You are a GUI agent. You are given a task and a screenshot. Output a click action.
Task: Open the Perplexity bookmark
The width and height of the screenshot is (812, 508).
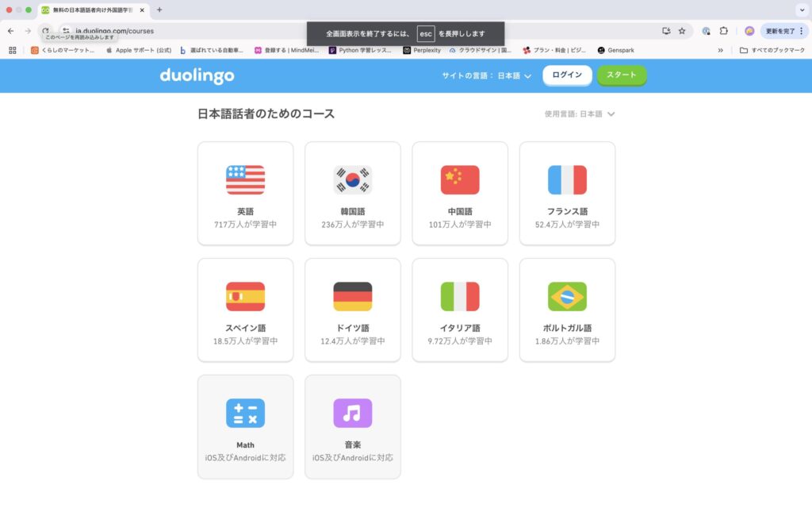point(422,50)
